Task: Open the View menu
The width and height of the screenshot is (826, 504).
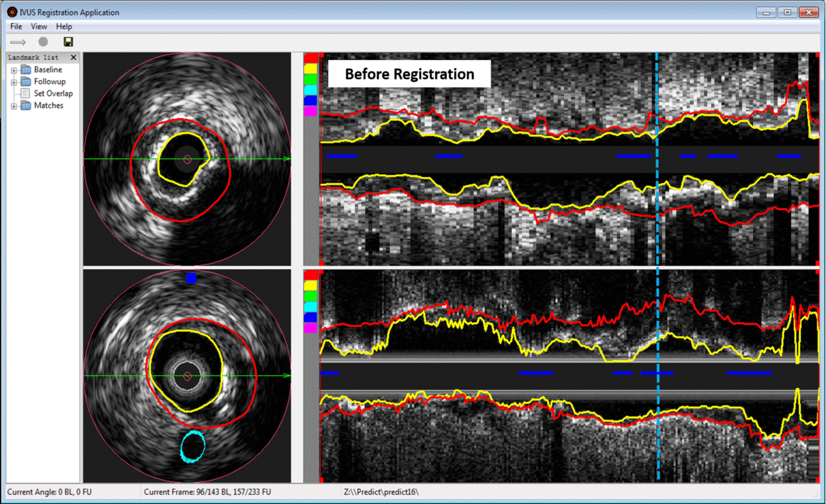Action: tap(39, 26)
